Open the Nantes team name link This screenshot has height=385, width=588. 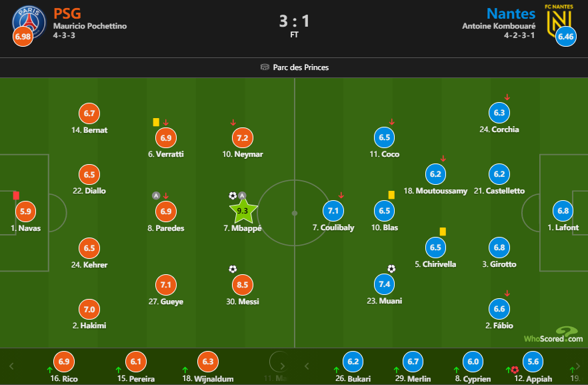tap(511, 13)
